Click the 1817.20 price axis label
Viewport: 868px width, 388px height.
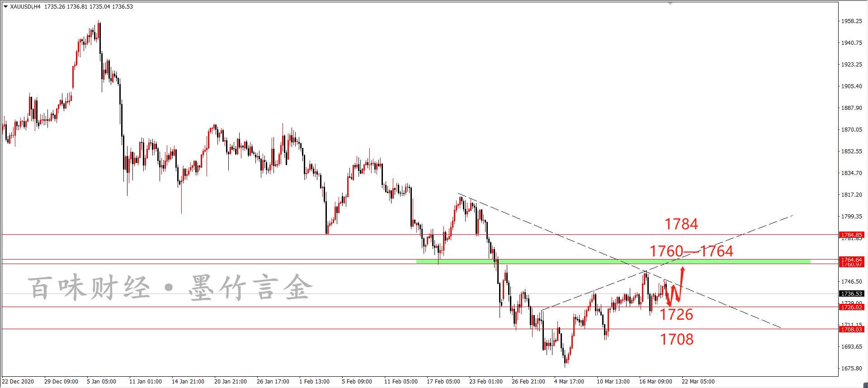pyautogui.click(x=851, y=195)
